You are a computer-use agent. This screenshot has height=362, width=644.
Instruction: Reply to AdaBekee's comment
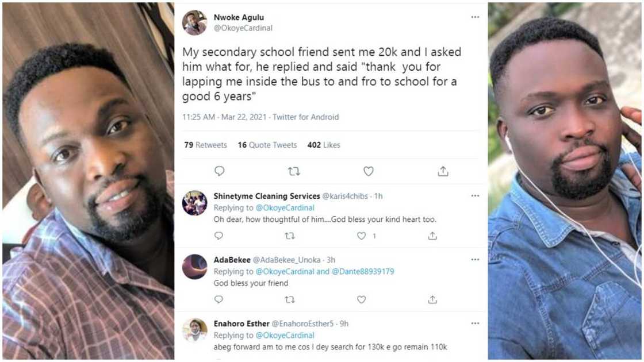(x=218, y=299)
